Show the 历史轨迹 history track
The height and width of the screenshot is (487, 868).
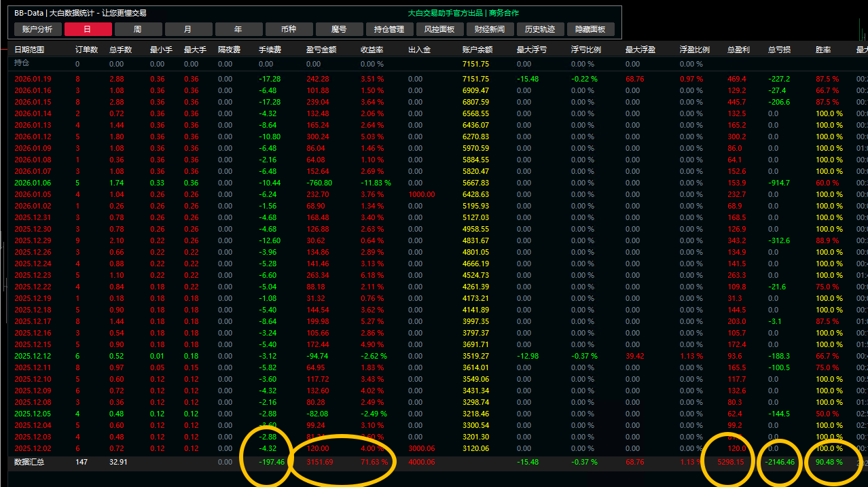pyautogui.click(x=541, y=29)
